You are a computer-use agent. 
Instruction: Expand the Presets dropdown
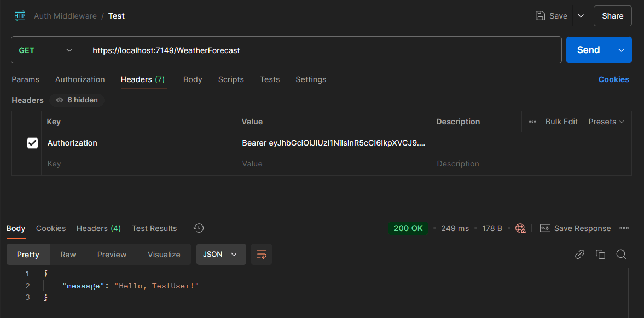tap(606, 122)
